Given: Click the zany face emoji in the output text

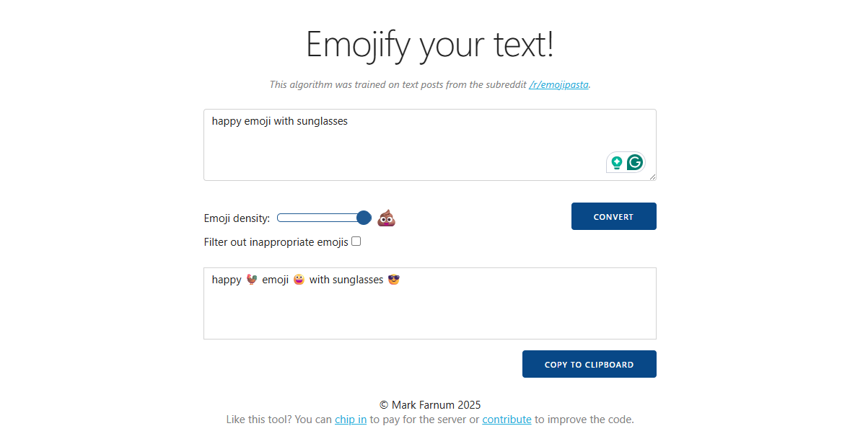Looking at the screenshot, I should [298, 280].
